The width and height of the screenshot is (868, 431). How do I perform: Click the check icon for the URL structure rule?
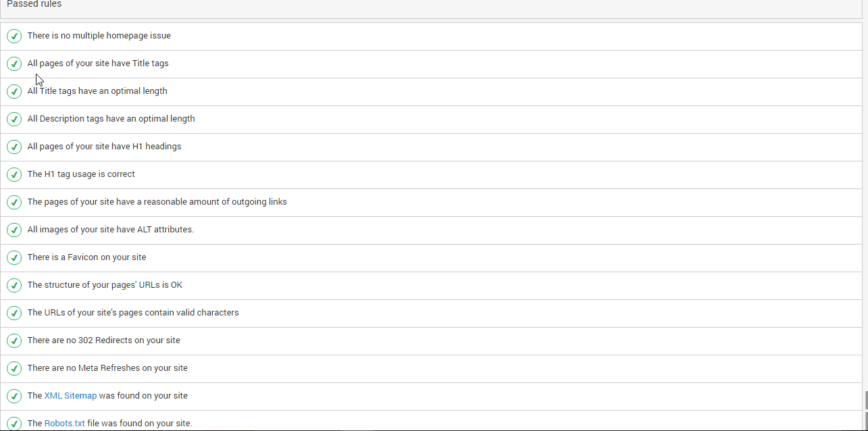coord(14,285)
